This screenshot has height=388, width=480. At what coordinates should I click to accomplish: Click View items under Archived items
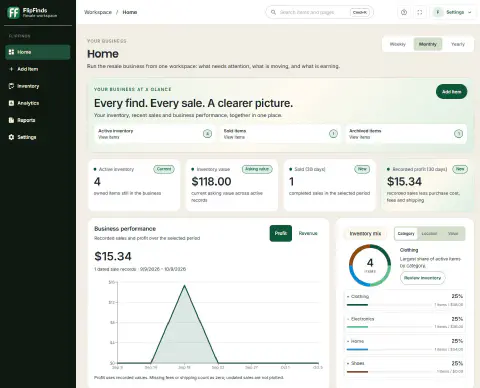point(359,137)
